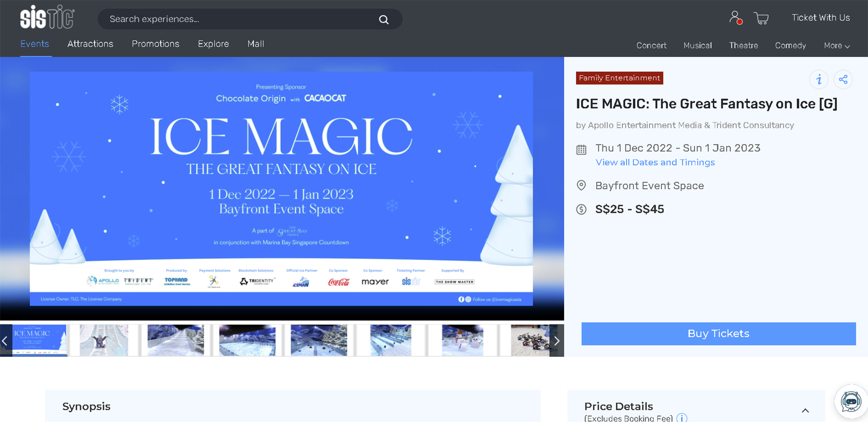Open the Attractions tab
The width and height of the screenshot is (868, 422).
90,44
